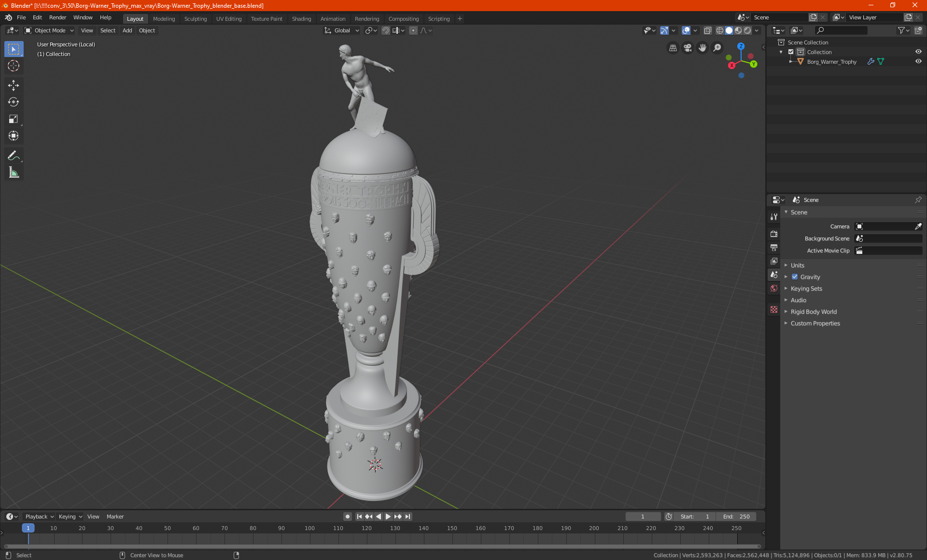This screenshot has height=560, width=927.
Task: Click the eyedropper next to Camera field
Action: coord(918,226)
